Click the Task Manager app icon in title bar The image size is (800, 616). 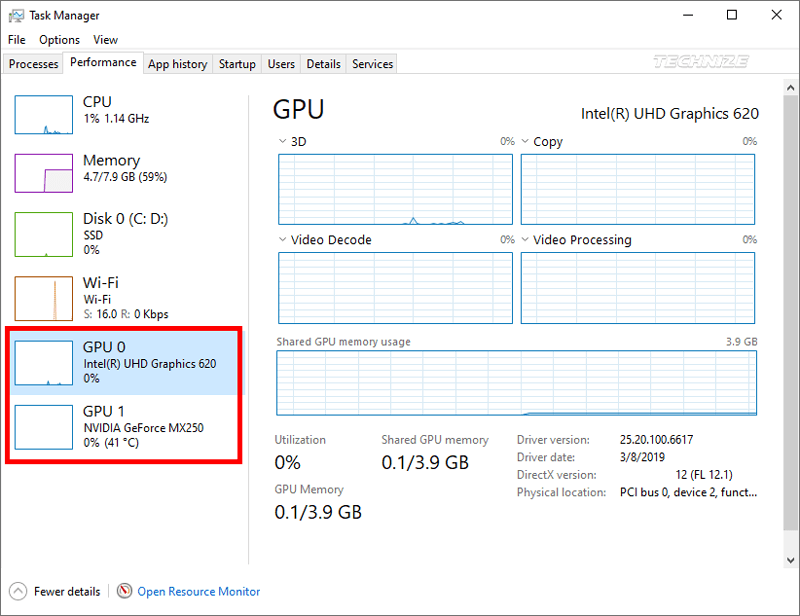point(14,15)
